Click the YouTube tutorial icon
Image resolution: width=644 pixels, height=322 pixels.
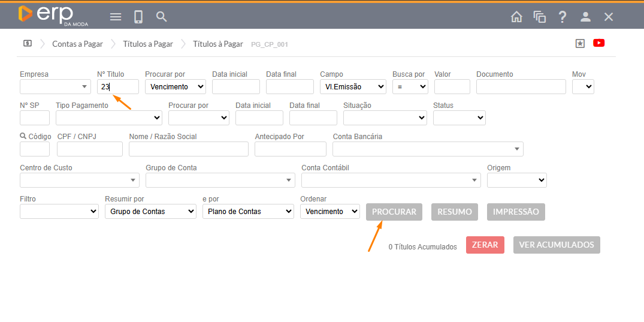pos(598,43)
